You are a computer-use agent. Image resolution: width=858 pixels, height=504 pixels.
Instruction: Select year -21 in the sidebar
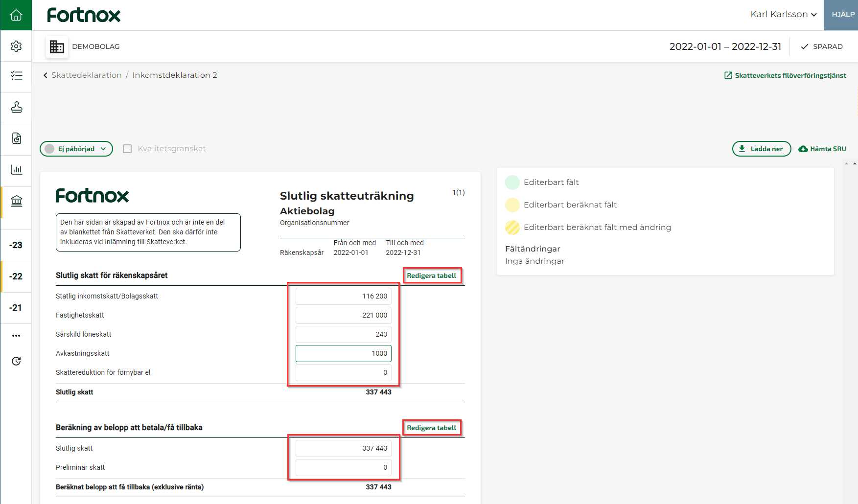16,308
